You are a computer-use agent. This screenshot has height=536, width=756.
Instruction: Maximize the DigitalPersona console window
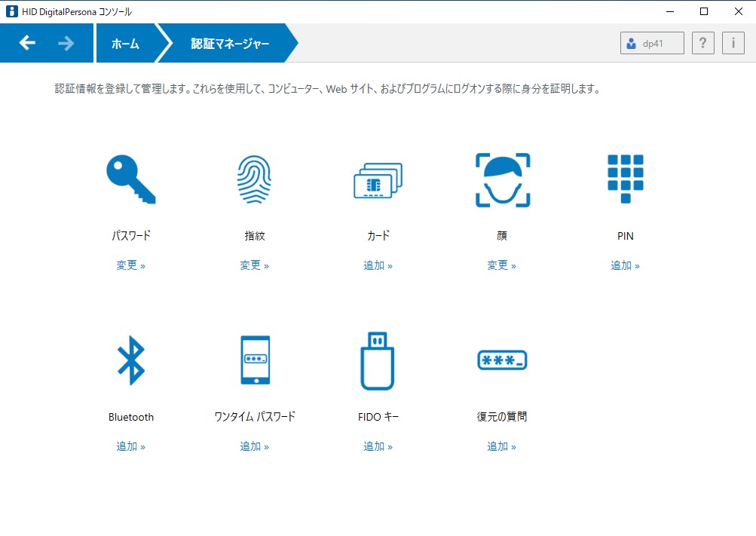[704, 11]
